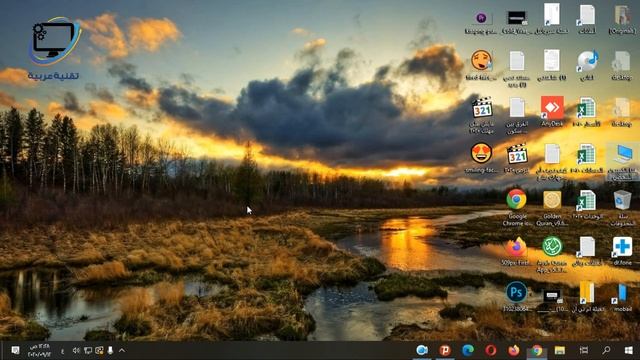The width and height of the screenshot is (640, 360).
Task: Select the yellow folder shortcut beside mobail
Action: click(587, 296)
